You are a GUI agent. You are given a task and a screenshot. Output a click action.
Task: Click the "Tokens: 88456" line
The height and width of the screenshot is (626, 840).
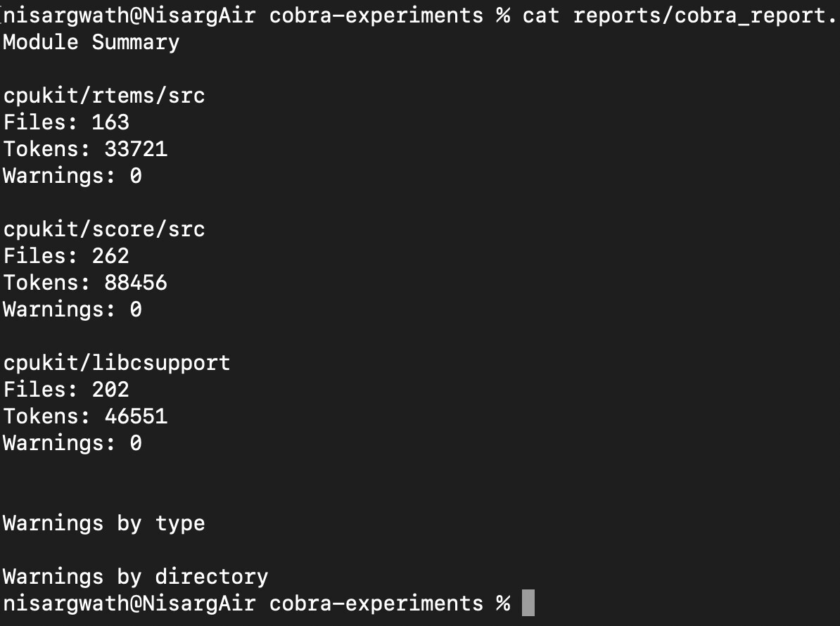(x=85, y=283)
